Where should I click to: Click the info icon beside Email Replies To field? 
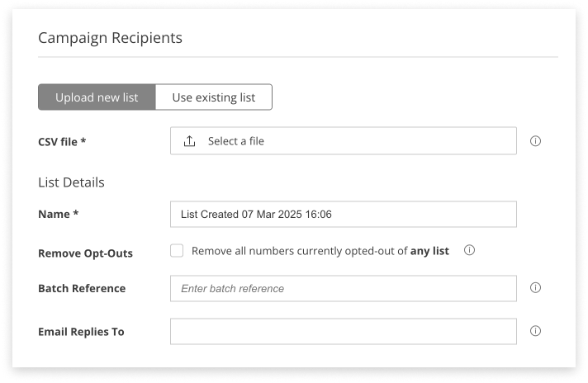tap(535, 331)
